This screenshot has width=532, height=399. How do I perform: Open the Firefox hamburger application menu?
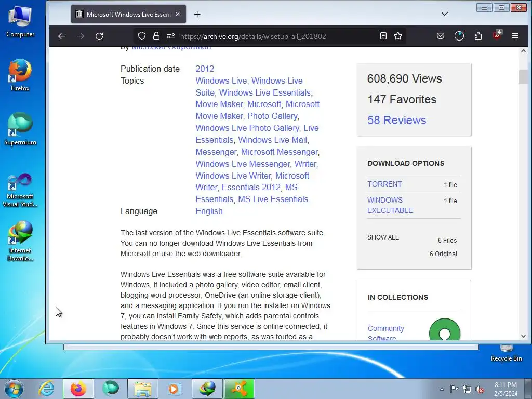coord(515,36)
